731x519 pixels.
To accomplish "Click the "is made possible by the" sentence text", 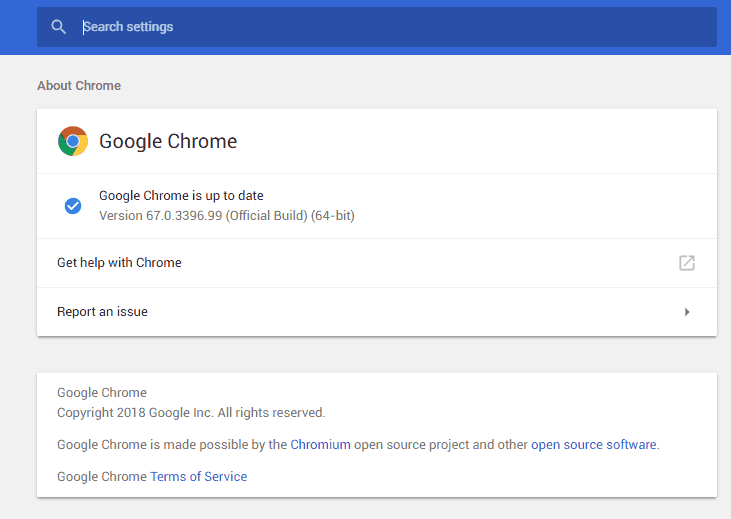I will tap(218, 444).
